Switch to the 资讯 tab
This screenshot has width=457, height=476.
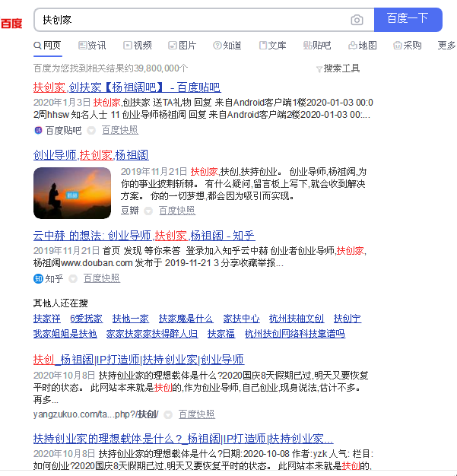(x=92, y=46)
